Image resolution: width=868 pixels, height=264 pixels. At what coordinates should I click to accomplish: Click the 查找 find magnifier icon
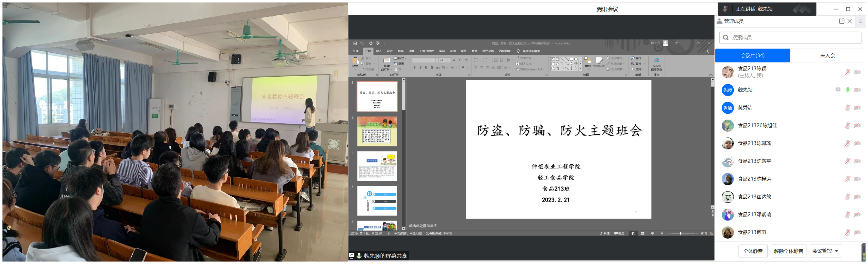point(633,58)
